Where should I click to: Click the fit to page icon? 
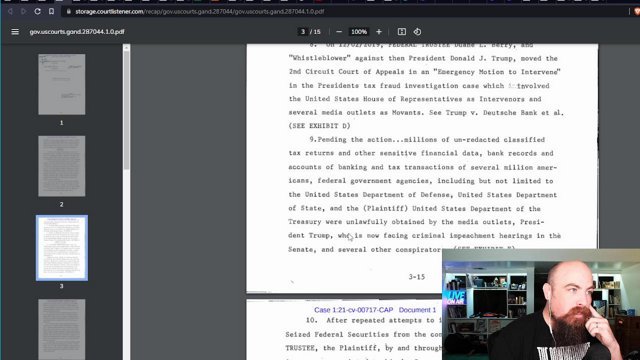point(402,32)
